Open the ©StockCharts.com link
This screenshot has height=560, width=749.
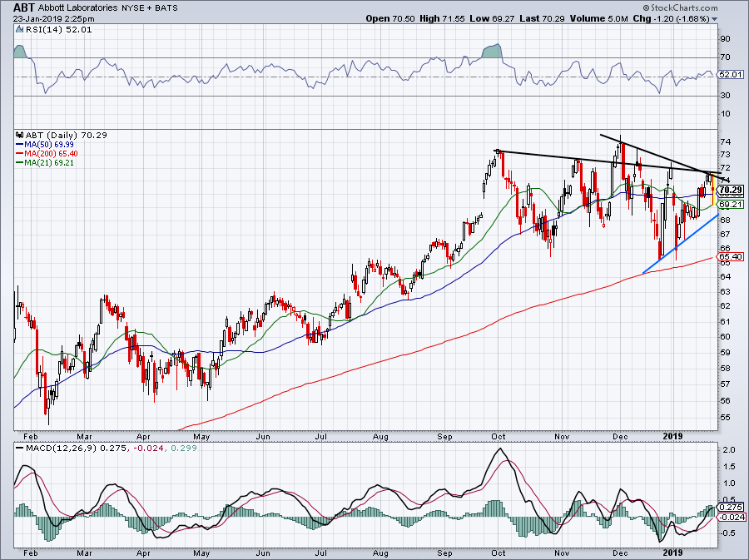(x=680, y=7)
